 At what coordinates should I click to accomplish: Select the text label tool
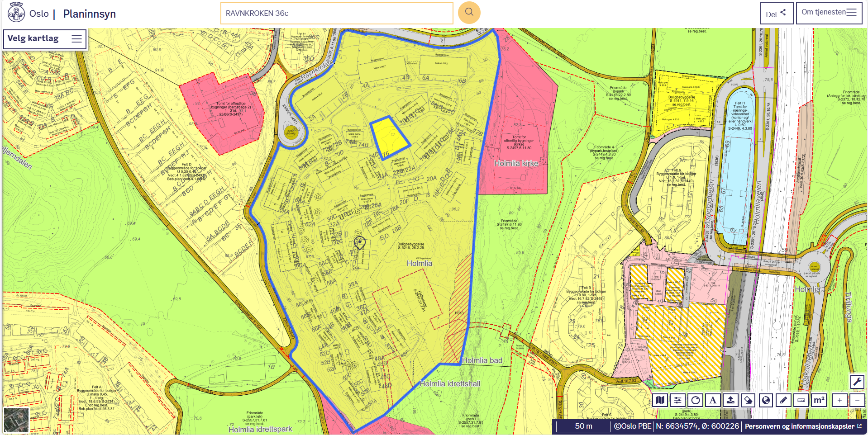pyautogui.click(x=713, y=400)
